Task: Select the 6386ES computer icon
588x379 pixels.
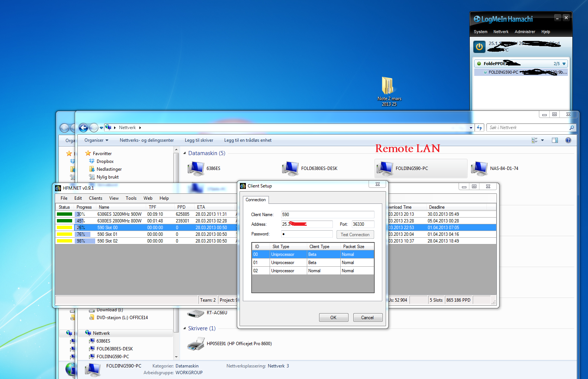Action: [204, 168]
